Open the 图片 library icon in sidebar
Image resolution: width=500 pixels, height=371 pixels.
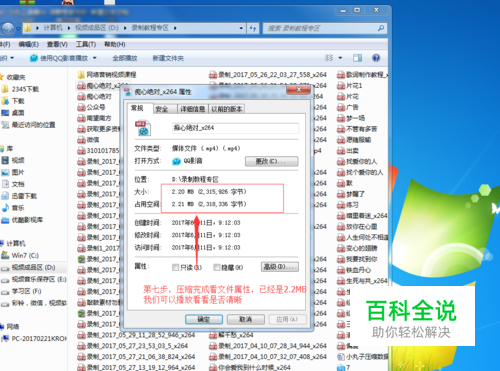[x=5, y=172]
